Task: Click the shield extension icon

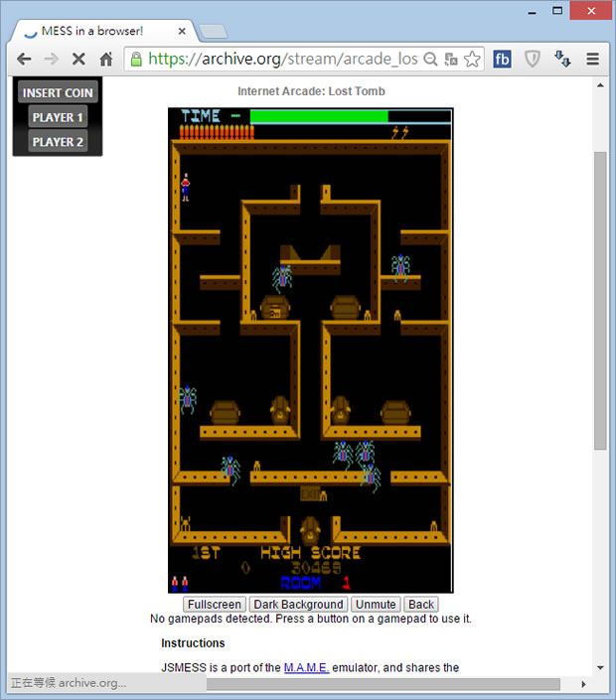Action: [x=533, y=60]
